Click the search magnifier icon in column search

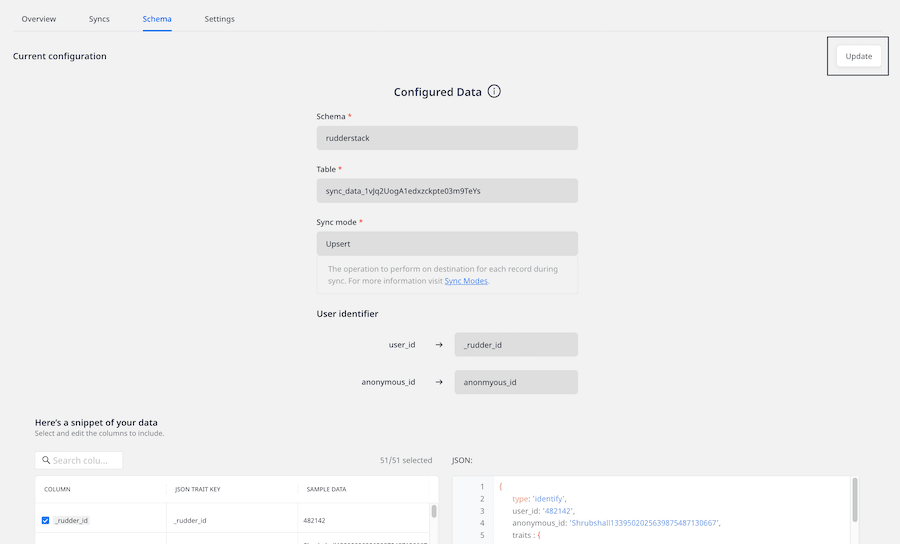[x=46, y=460]
